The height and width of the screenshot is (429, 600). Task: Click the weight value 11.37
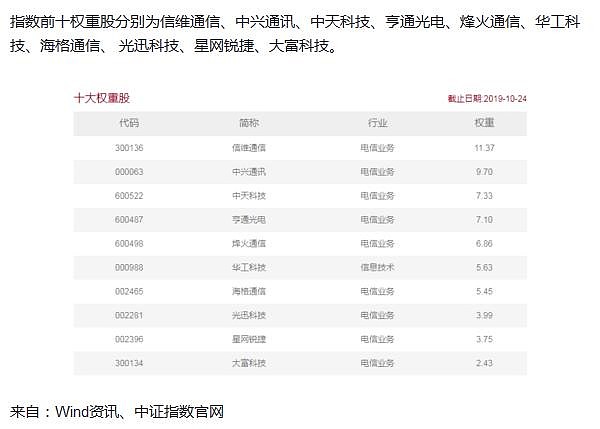(x=484, y=148)
